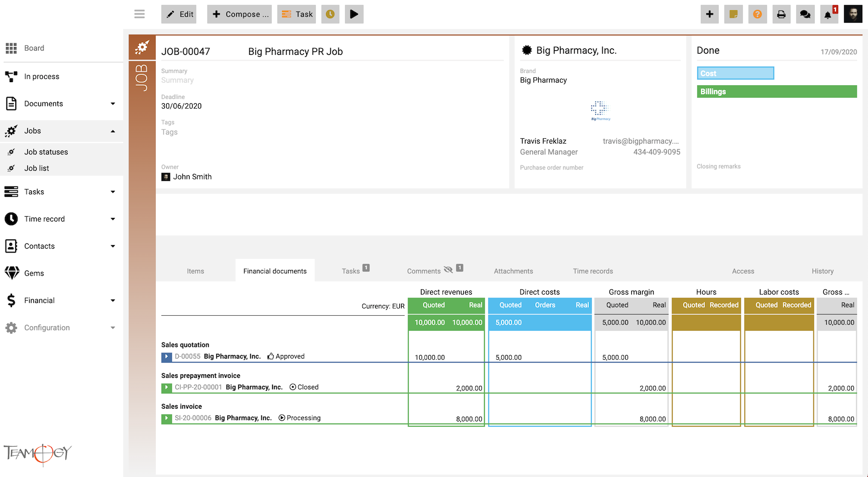The width and height of the screenshot is (868, 477).
Task: Start the play timer button
Action: [x=354, y=14]
